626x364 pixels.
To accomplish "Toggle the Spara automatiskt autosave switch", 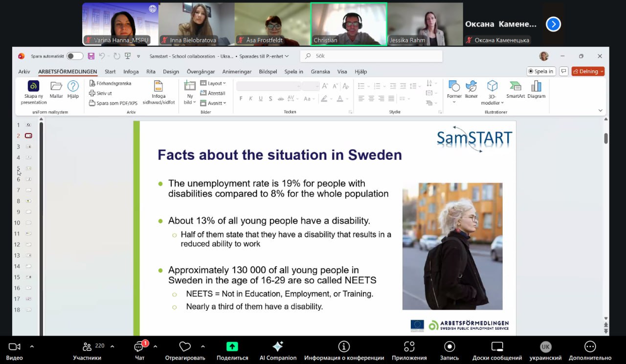I will pos(74,56).
